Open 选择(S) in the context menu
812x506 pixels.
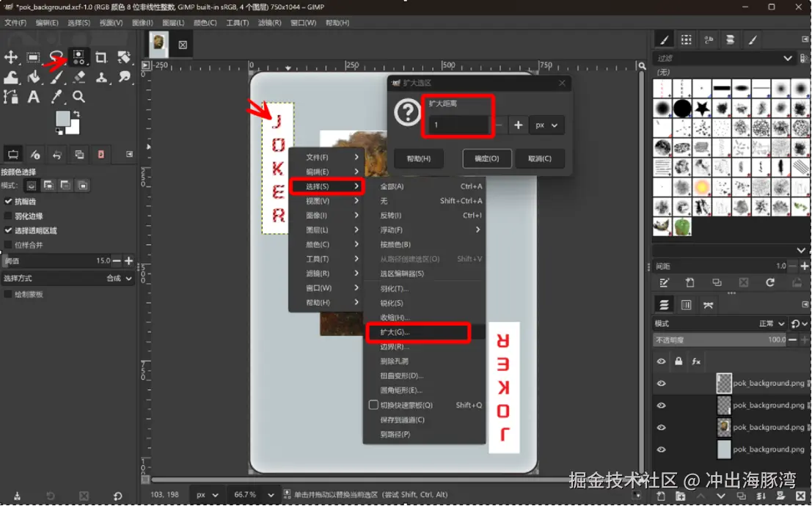[326, 186]
